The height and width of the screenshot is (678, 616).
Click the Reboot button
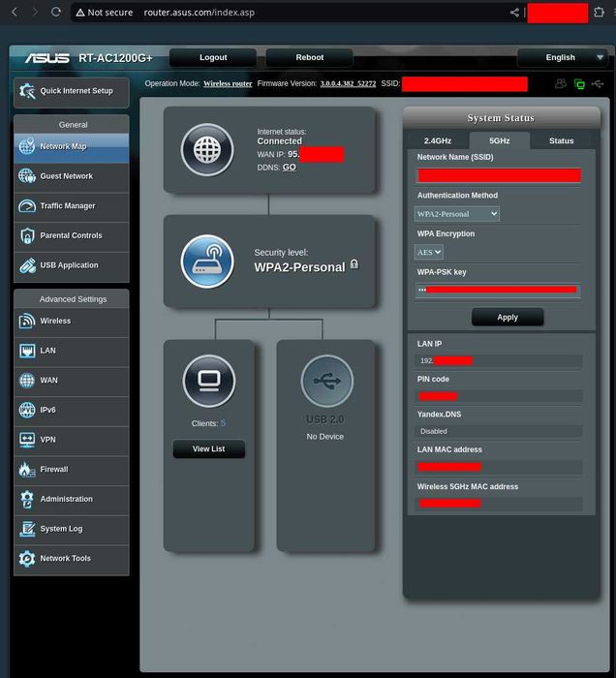point(310,57)
